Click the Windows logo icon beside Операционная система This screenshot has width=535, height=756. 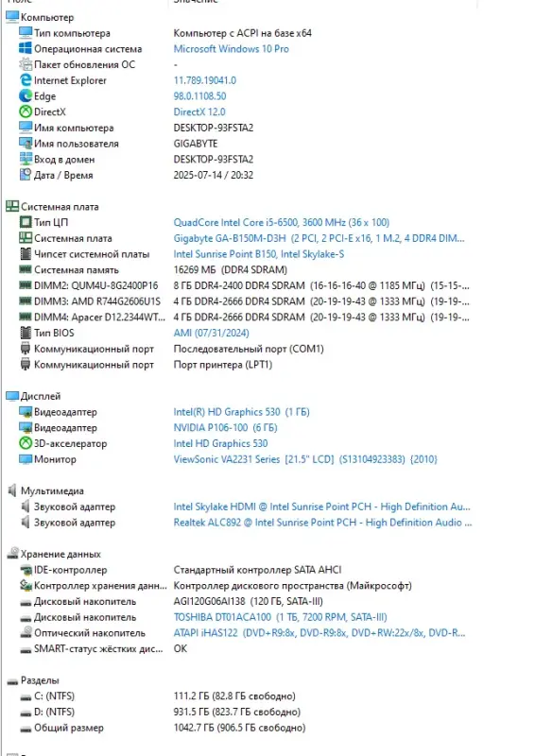(26, 49)
